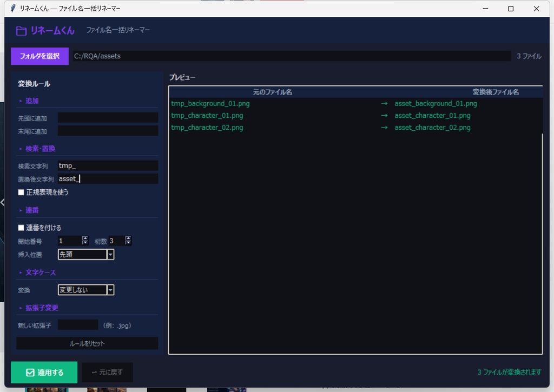This screenshot has width=554, height=392.
Task: Decrease 桁数 with the down arrow
Action: click(128, 243)
